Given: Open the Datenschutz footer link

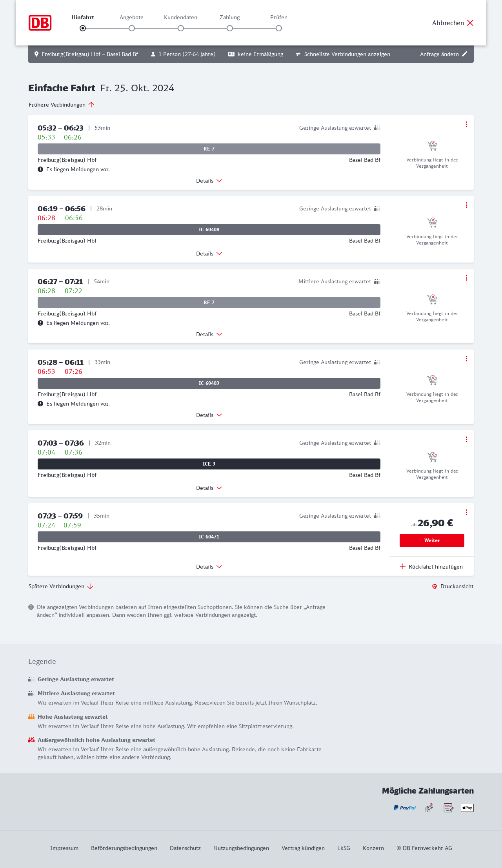Looking at the screenshot, I should click(x=185, y=848).
